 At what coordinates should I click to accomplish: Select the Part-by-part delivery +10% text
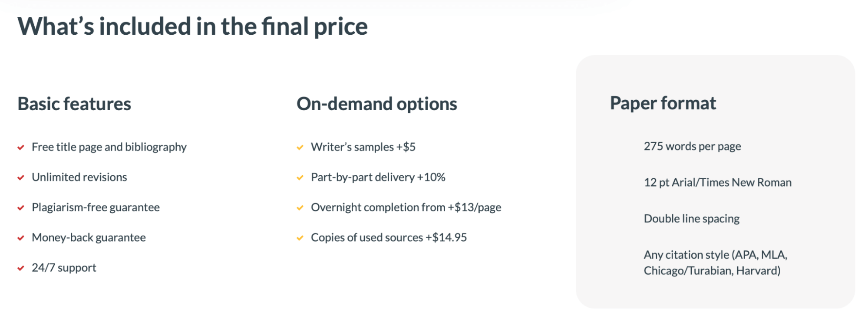point(378,177)
